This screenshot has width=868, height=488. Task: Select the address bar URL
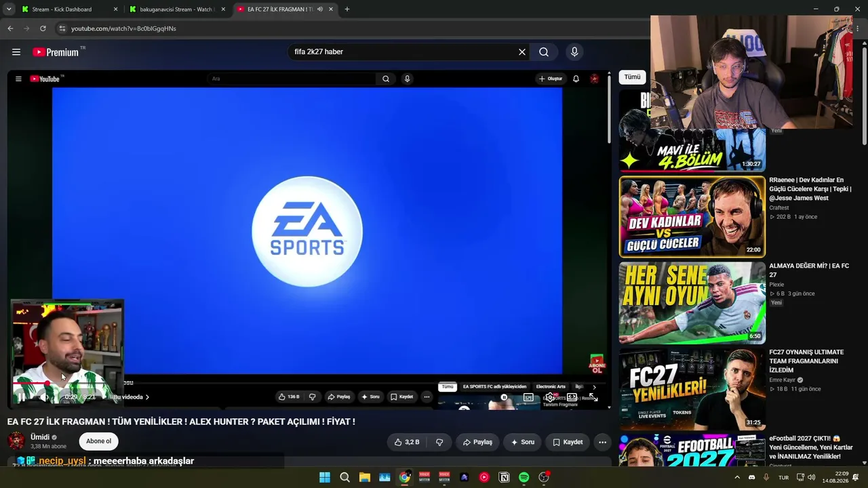point(123,28)
